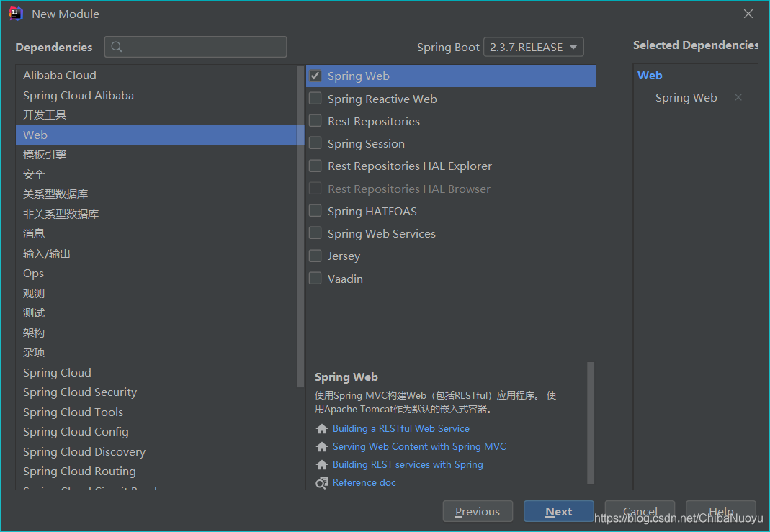Screen dimensions: 770x532
Task: Check the Spring Reactive Web checkbox
Action: tap(315, 99)
